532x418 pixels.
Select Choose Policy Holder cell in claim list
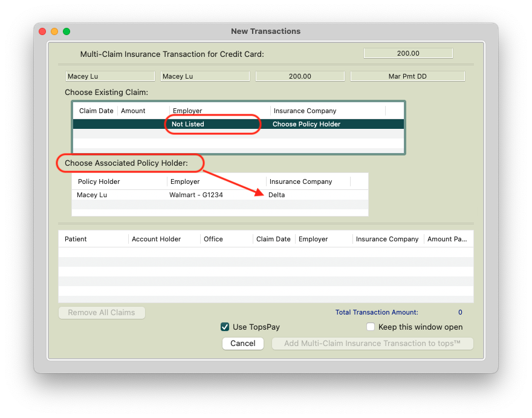point(307,124)
